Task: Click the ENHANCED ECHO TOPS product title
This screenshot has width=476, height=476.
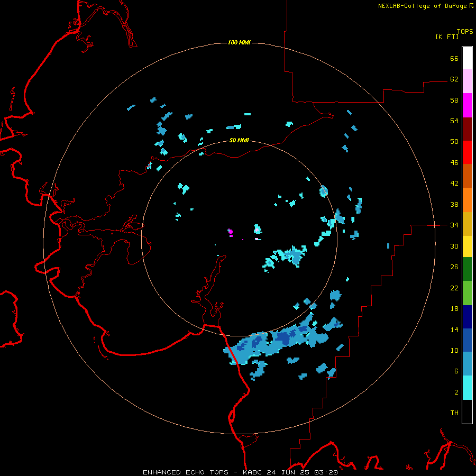Action: tap(186, 472)
